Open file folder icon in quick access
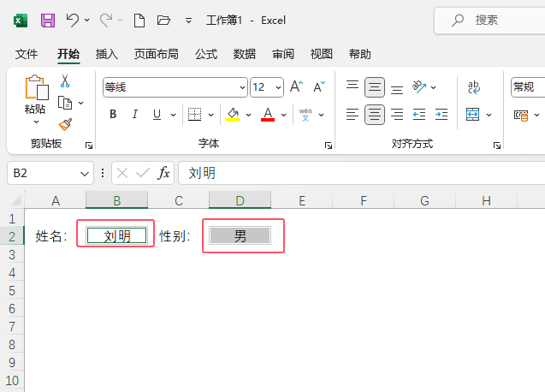Screen dimensions: 545x392 163,21
